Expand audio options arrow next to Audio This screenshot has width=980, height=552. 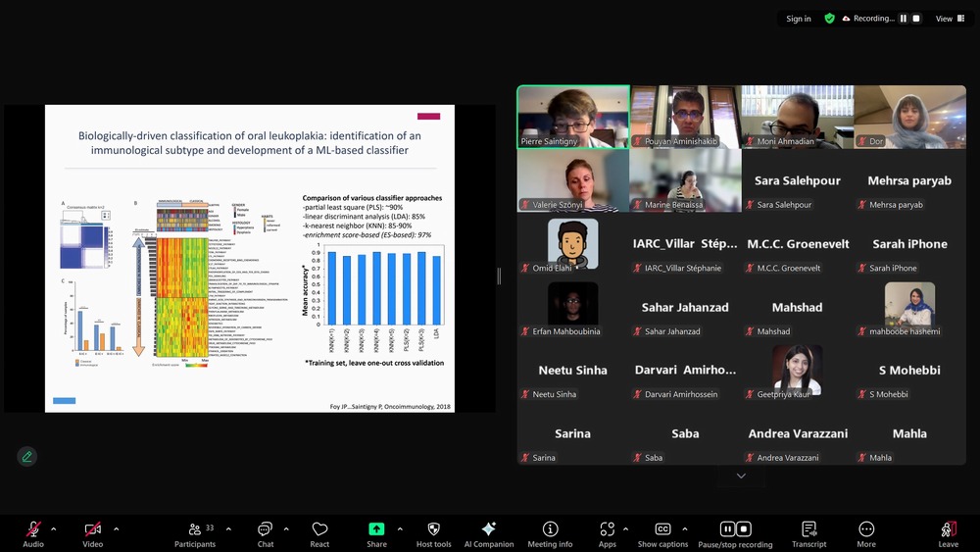coord(54,528)
